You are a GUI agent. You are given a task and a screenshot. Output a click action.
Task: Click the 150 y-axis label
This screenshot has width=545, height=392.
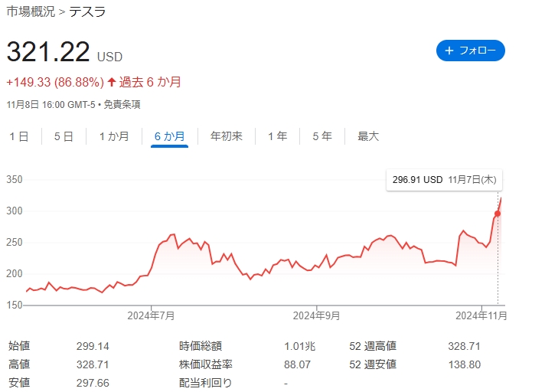pos(15,305)
